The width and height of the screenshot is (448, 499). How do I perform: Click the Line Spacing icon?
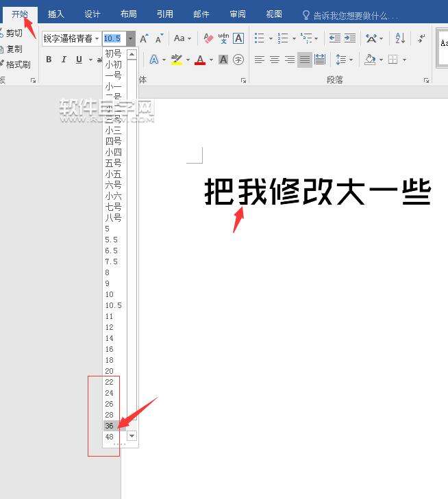(x=341, y=60)
